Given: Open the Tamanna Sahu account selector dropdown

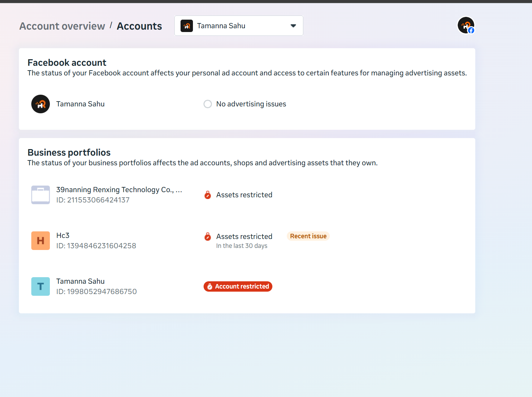Looking at the screenshot, I should click(239, 26).
